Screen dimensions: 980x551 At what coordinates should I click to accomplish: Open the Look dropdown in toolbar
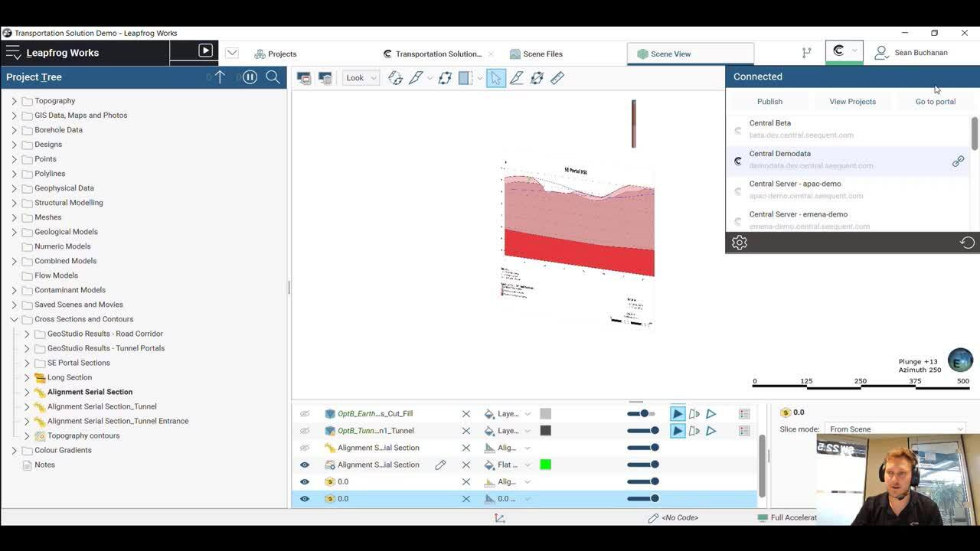click(x=361, y=78)
